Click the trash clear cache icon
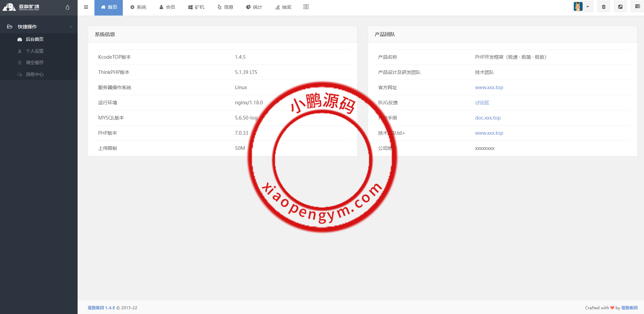Image resolution: width=644 pixels, height=314 pixels. tap(604, 7)
